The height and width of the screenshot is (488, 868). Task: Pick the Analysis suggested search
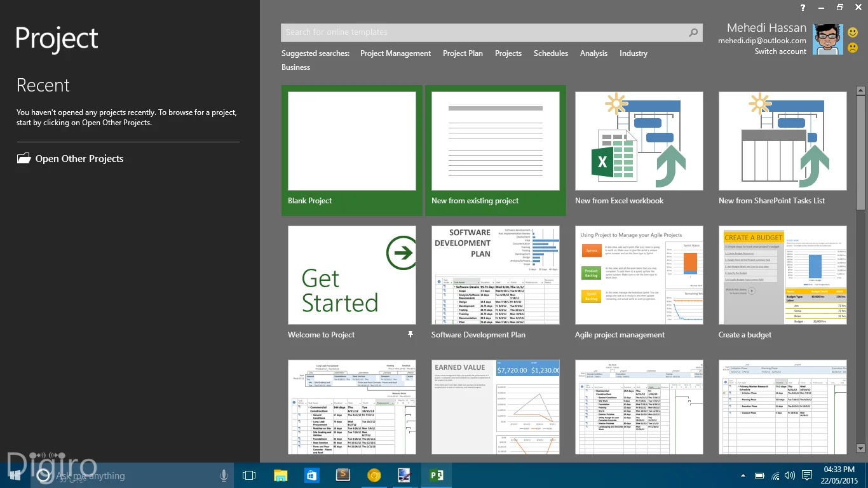[593, 53]
